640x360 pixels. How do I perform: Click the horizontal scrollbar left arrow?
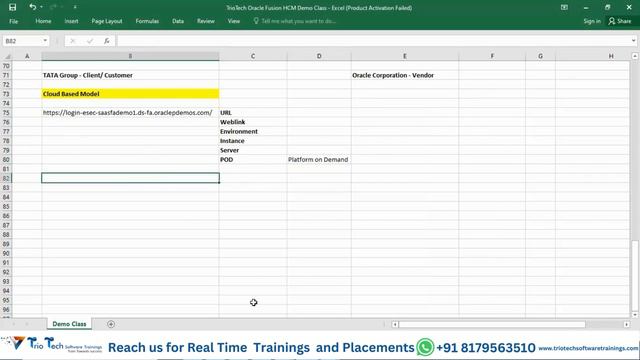[395, 324]
